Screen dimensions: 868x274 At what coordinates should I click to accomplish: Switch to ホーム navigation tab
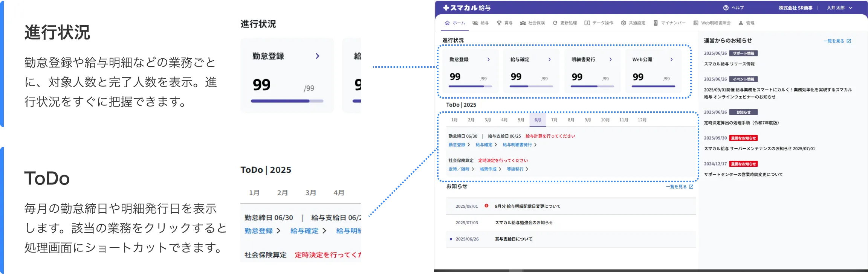point(455,23)
